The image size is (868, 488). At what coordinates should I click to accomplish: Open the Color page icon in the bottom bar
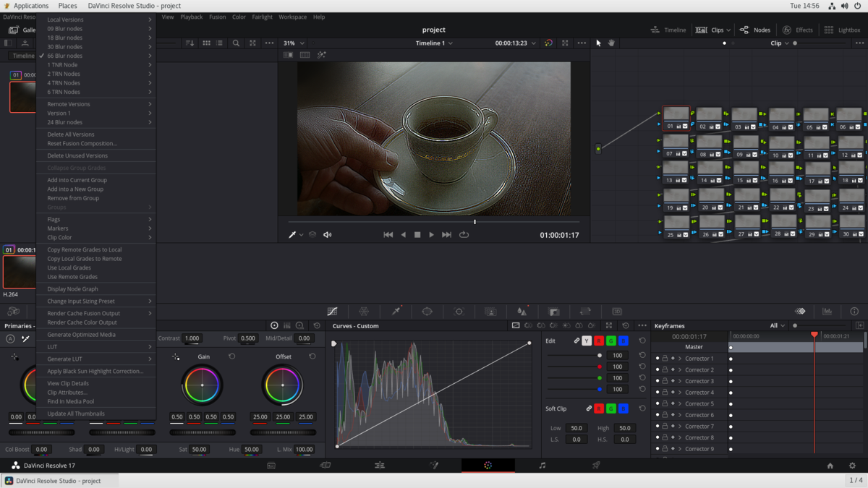tap(488, 466)
